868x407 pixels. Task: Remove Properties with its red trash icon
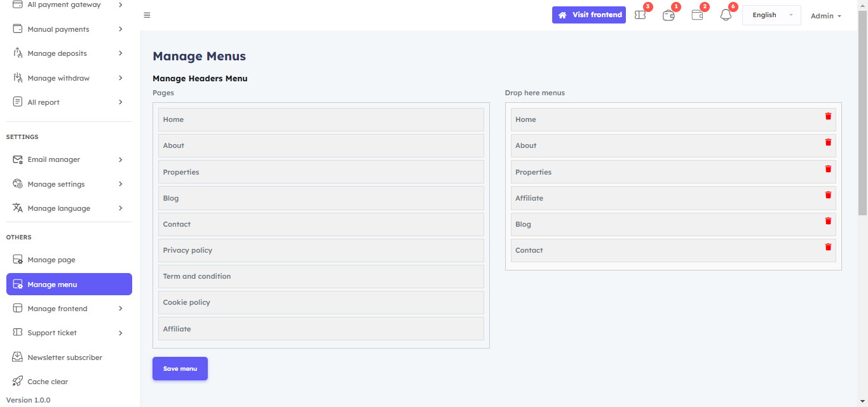pyautogui.click(x=828, y=169)
